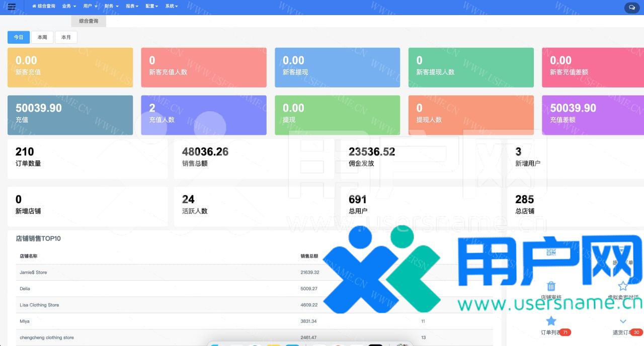Open the 财务 dropdown menu
The height and width of the screenshot is (346, 644).
tap(111, 7)
